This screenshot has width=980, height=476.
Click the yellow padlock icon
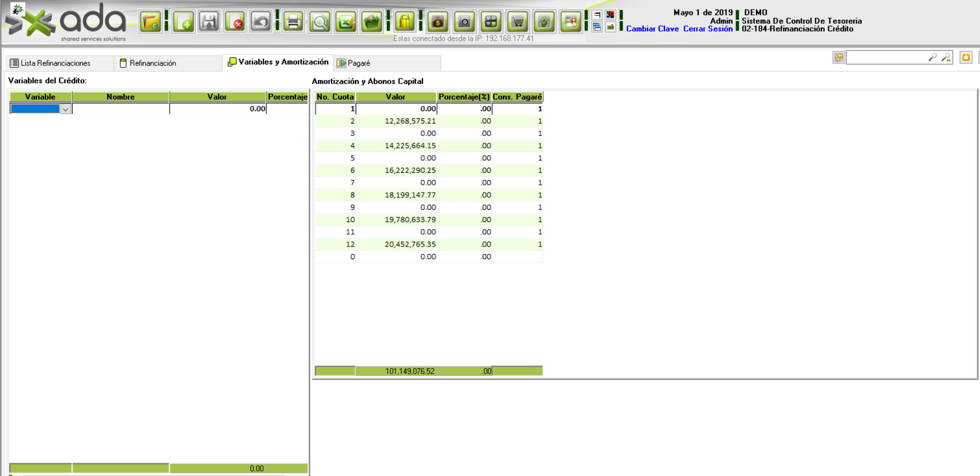coord(405,22)
